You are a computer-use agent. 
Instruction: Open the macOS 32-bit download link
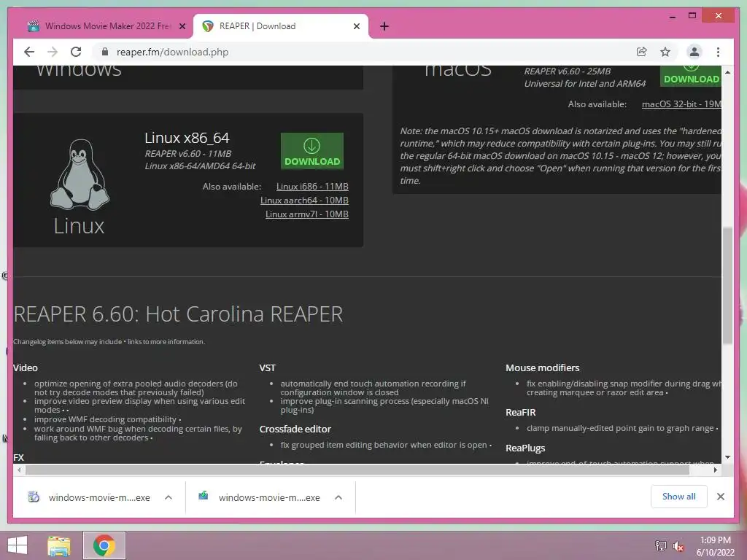tap(681, 104)
